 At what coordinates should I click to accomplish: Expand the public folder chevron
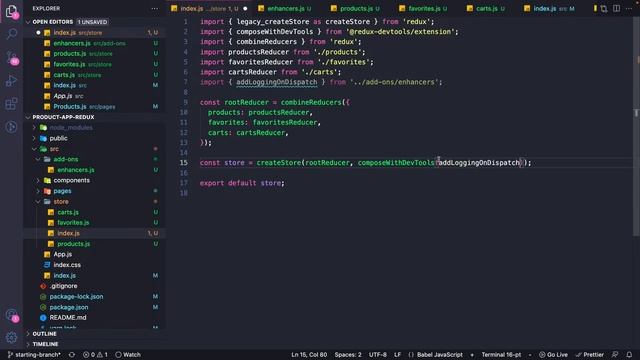(x=34, y=138)
